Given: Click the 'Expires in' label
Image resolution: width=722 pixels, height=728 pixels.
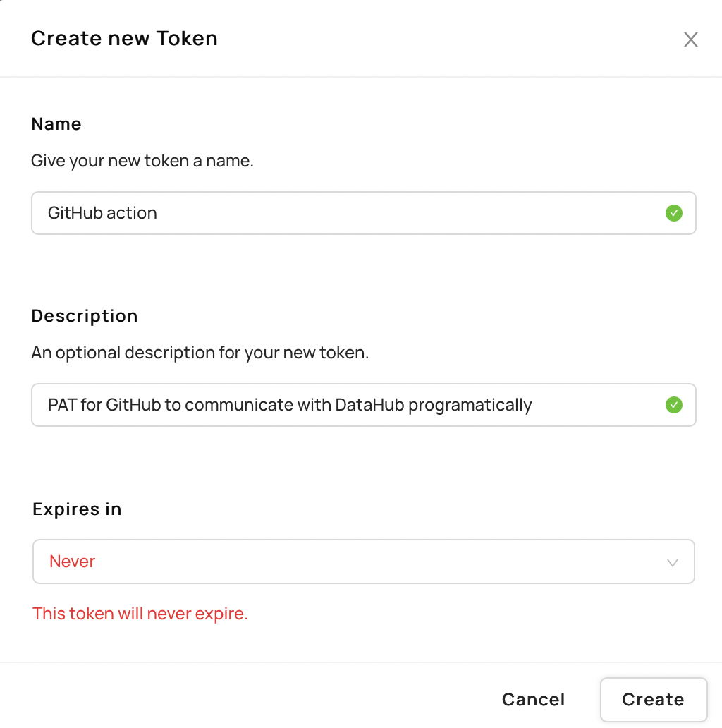Looking at the screenshot, I should coord(77,509).
